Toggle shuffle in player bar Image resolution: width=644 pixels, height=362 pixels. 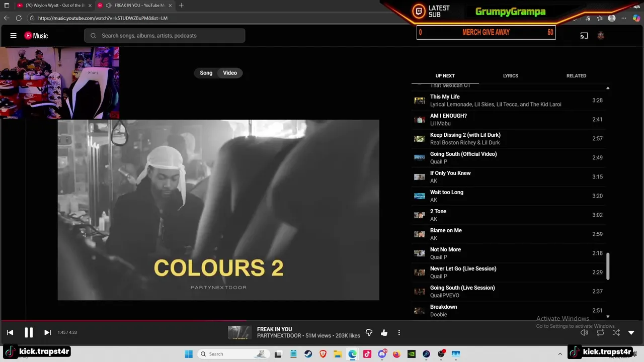[x=616, y=332]
